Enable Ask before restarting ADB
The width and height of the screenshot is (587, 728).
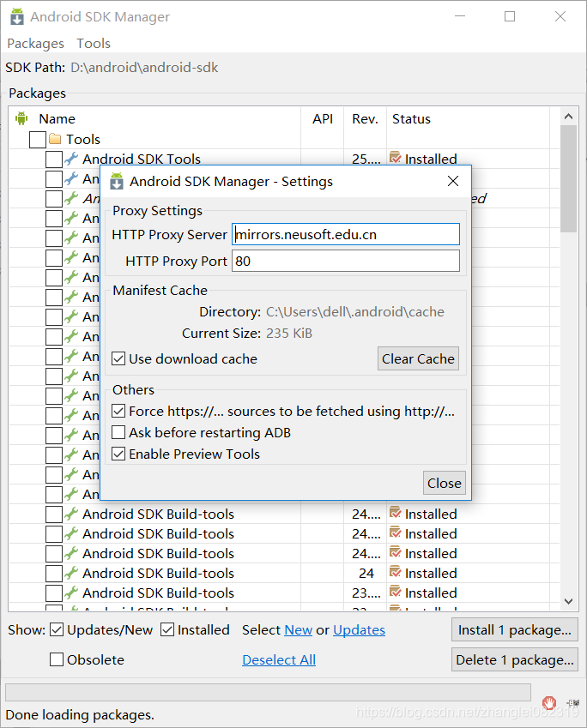click(x=118, y=433)
